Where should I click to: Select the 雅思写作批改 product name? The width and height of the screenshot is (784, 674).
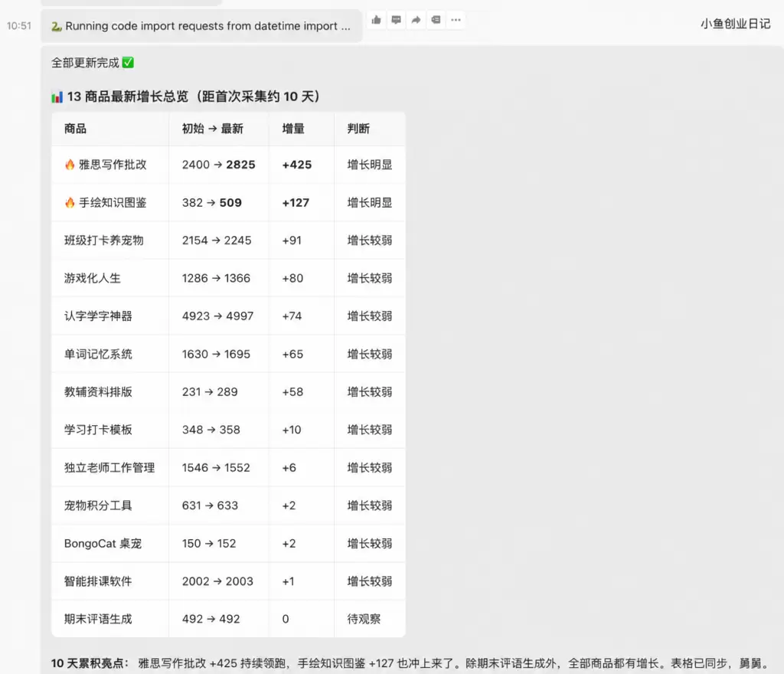[113, 165]
